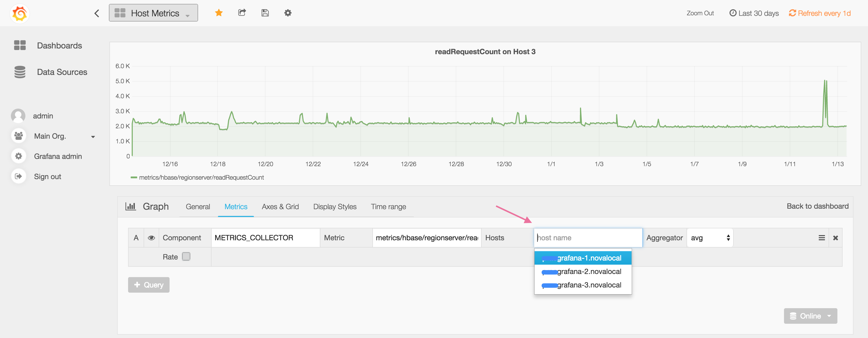Click the share dashboard icon

coord(242,13)
